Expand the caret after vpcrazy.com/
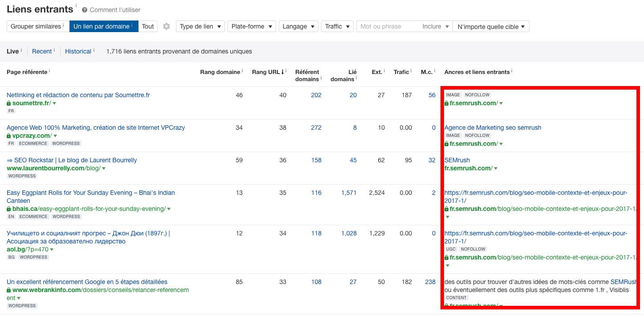The width and height of the screenshot is (644, 317). coord(55,136)
